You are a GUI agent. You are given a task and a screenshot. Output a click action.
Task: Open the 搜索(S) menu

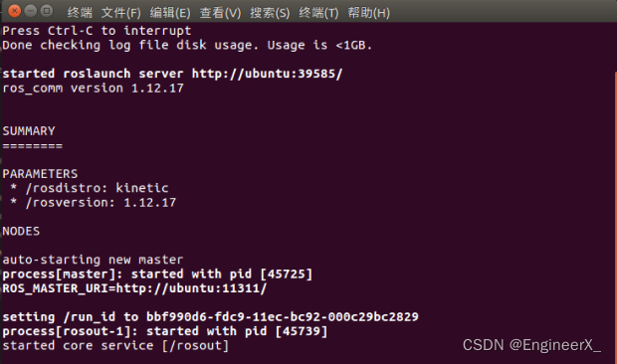[x=270, y=13]
